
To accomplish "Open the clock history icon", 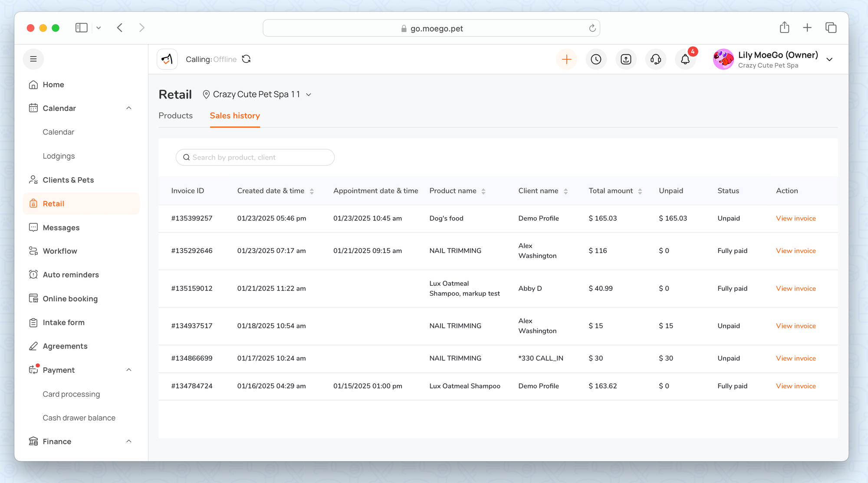I will [596, 59].
